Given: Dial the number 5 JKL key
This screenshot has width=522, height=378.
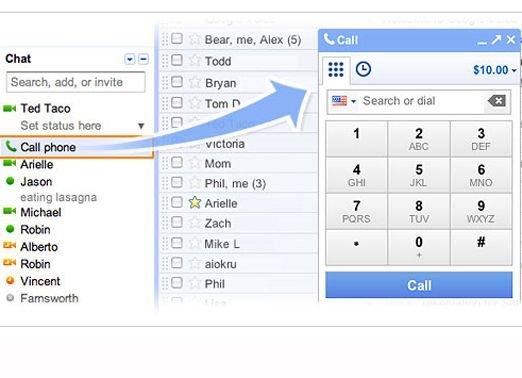Looking at the screenshot, I should click(x=419, y=175).
